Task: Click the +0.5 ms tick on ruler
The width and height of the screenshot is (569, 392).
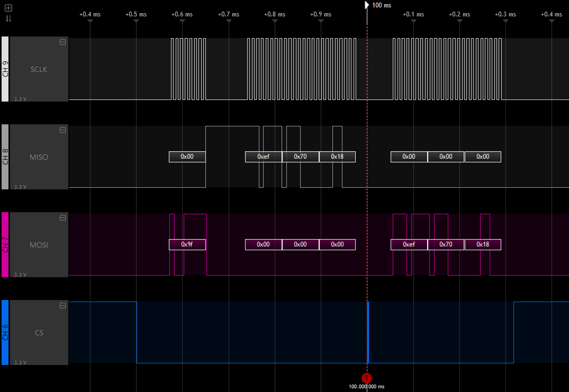Action: pos(136,15)
